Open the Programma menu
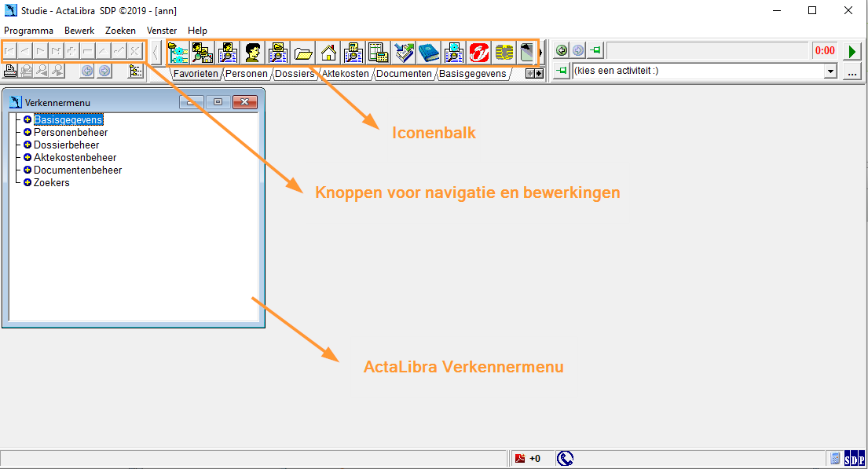868x469 pixels. [x=29, y=31]
